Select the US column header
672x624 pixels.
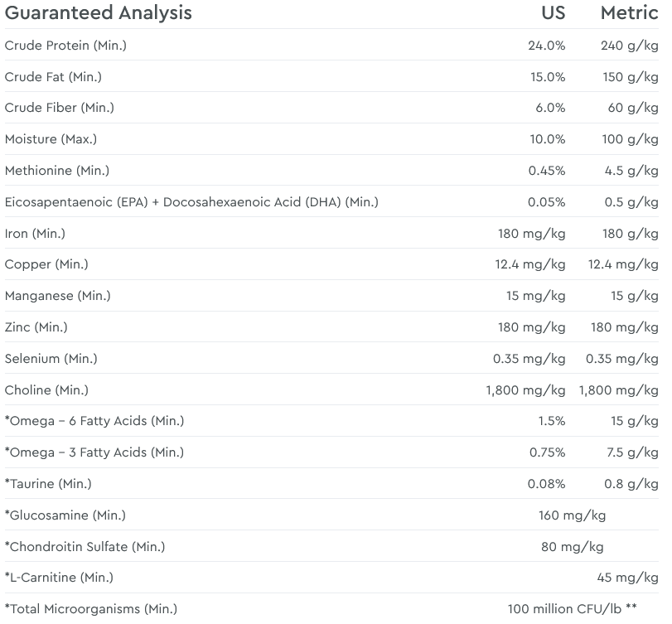[x=553, y=13]
